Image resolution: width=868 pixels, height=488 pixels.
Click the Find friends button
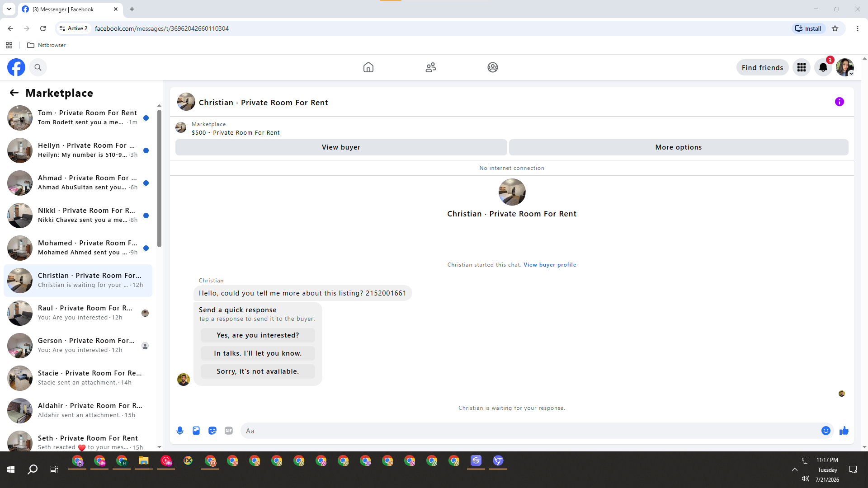click(x=762, y=67)
